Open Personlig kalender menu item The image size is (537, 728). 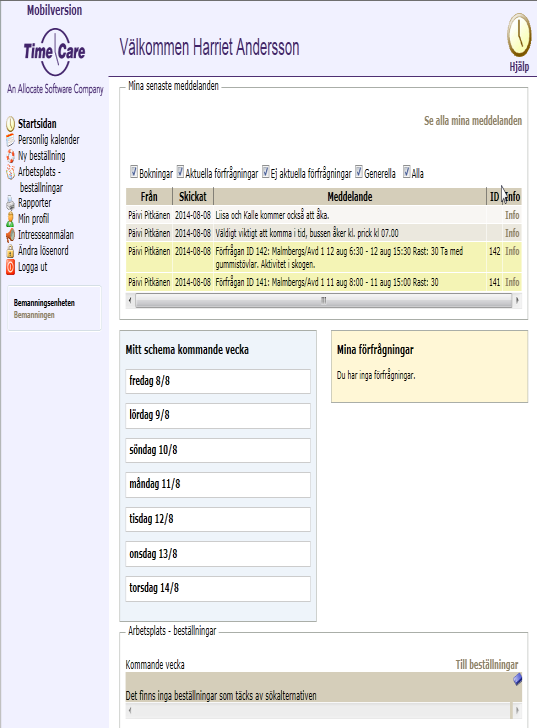(x=49, y=140)
